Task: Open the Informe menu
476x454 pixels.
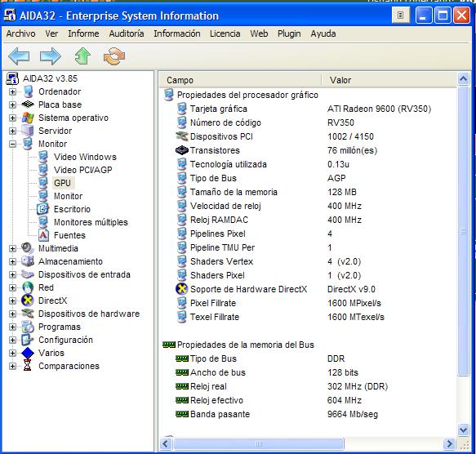Action: click(83, 33)
